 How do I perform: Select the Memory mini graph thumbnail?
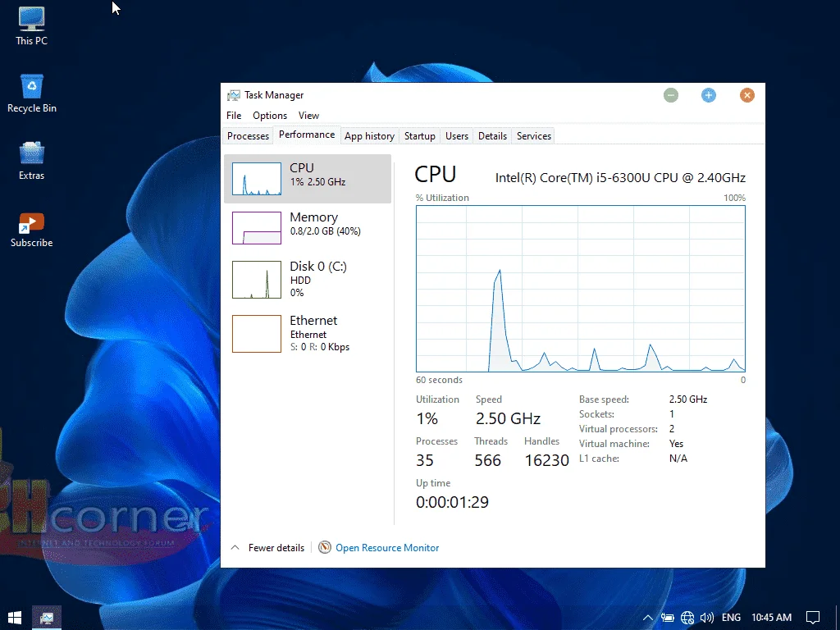(x=257, y=228)
